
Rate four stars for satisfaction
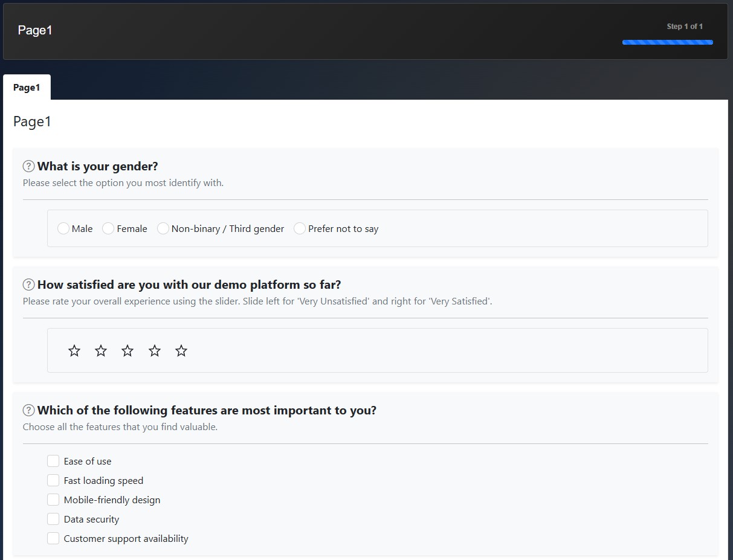tap(155, 350)
